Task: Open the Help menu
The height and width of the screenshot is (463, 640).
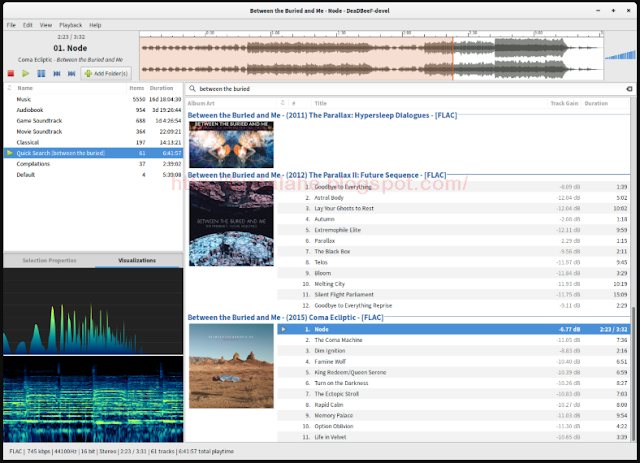Action: coord(95,25)
